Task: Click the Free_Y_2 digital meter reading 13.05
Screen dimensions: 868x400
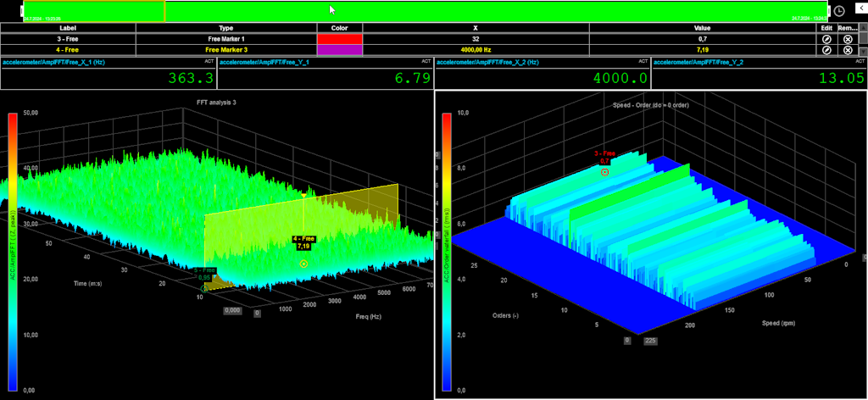Action: (759, 73)
